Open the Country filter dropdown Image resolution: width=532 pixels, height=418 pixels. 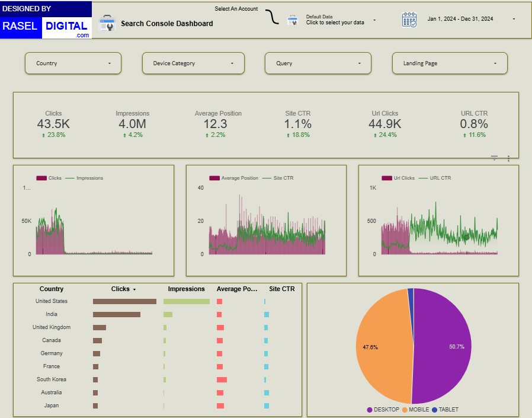click(x=73, y=63)
